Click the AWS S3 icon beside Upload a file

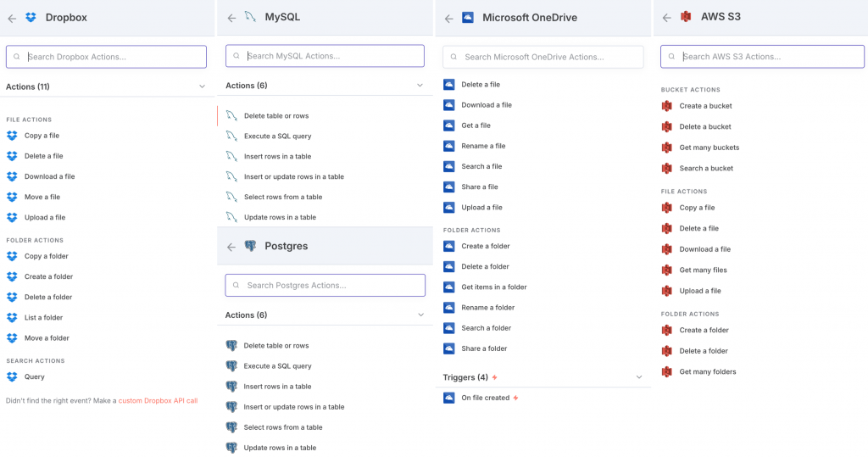[667, 291]
